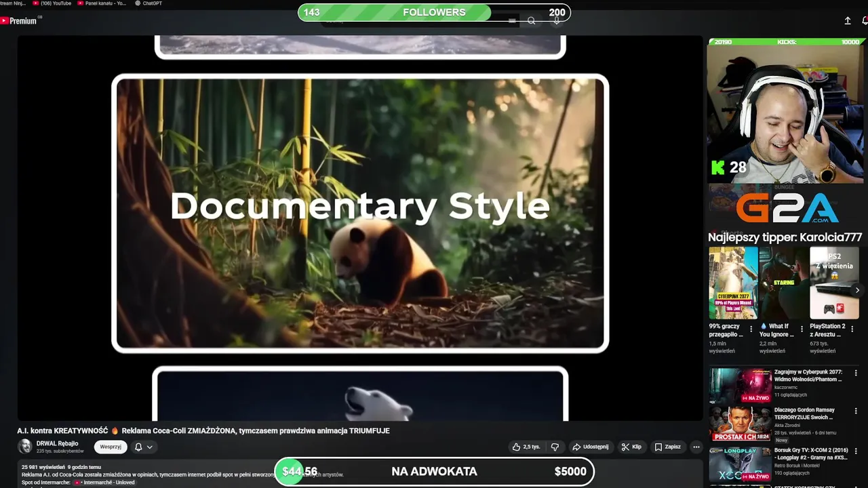
Task: Open the X-COM 2 Longplay thumbnail
Action: (741, 463)
